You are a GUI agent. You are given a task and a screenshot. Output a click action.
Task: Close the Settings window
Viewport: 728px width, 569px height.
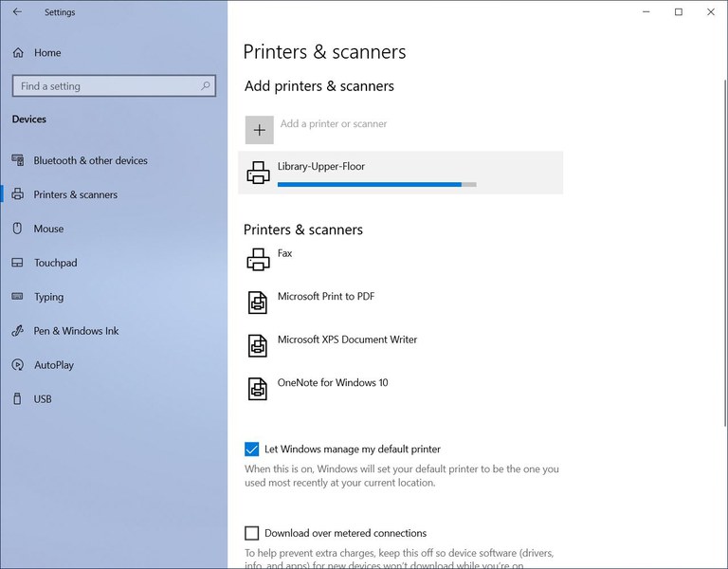point(711,12)
